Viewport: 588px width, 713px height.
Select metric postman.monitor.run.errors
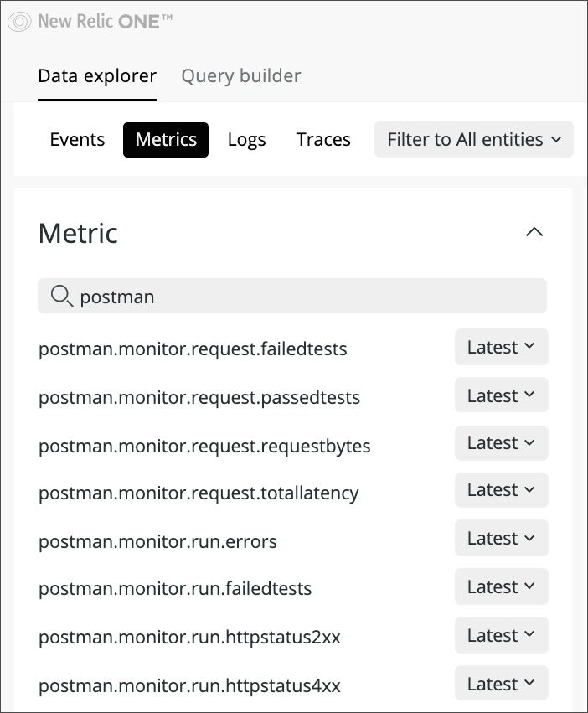click(157, 541)
